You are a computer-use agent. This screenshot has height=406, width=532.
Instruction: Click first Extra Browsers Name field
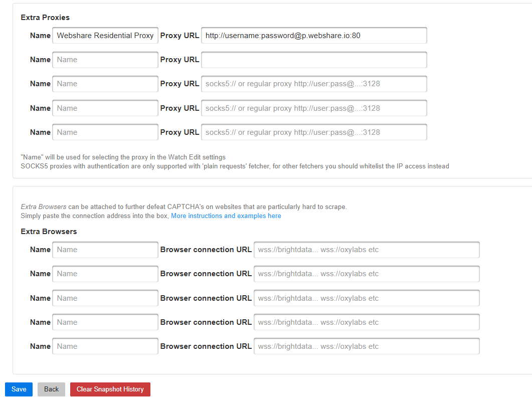pos(105,250)
